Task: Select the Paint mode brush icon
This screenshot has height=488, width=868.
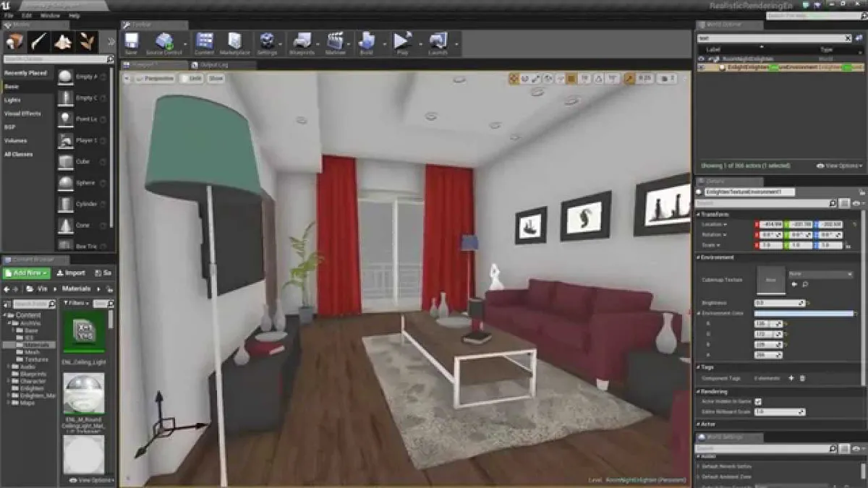Action: (x=39, y=41)
